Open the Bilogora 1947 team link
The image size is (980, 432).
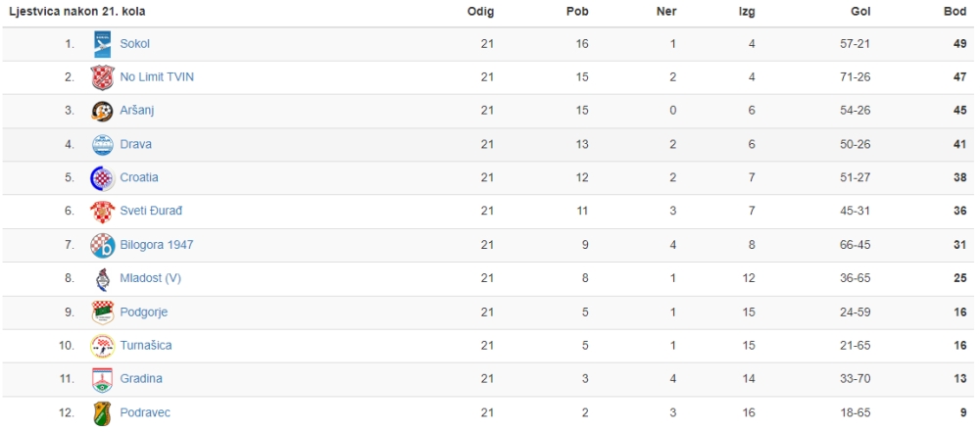157,245
